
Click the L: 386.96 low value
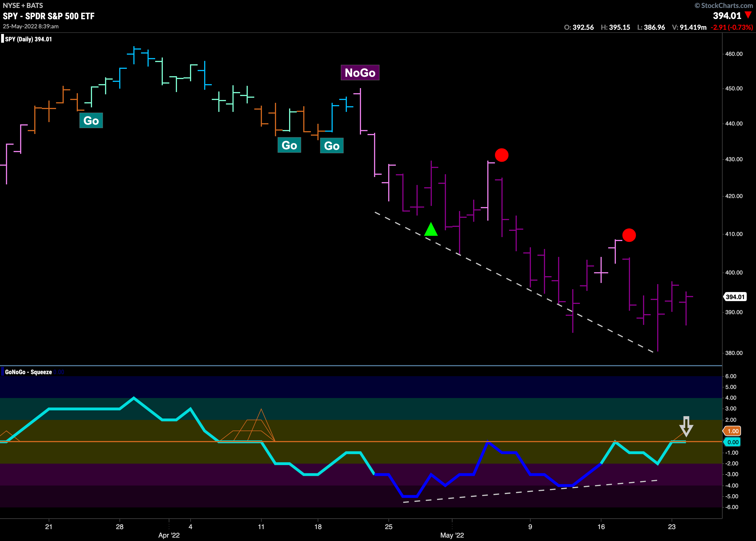coord(651,27)
